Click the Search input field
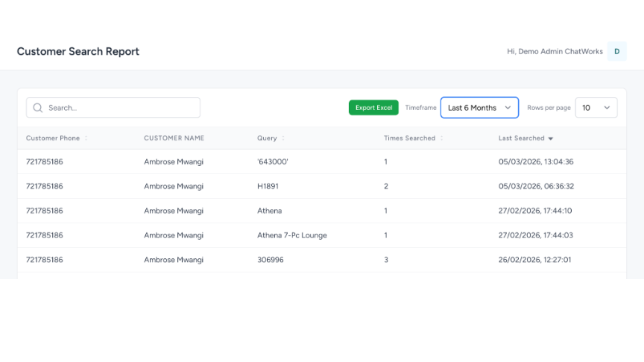This screenshot has height=362, width=644. tap(113, 108)
